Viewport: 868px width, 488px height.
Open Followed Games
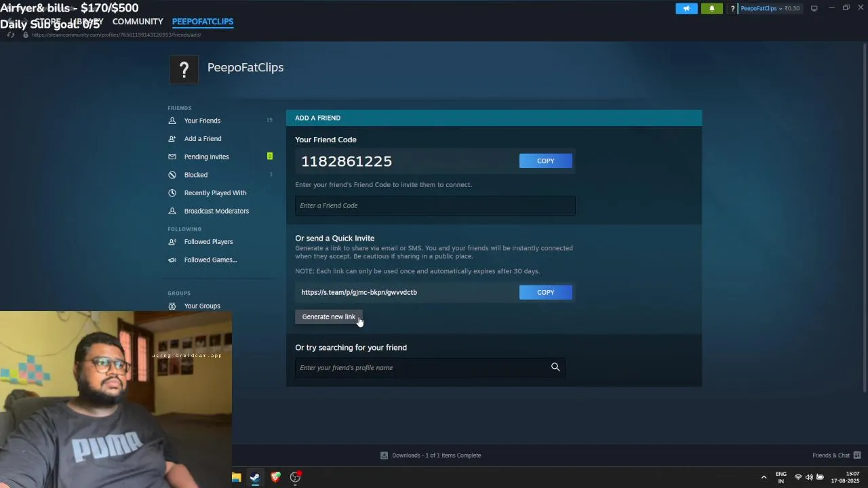(210, 260)
